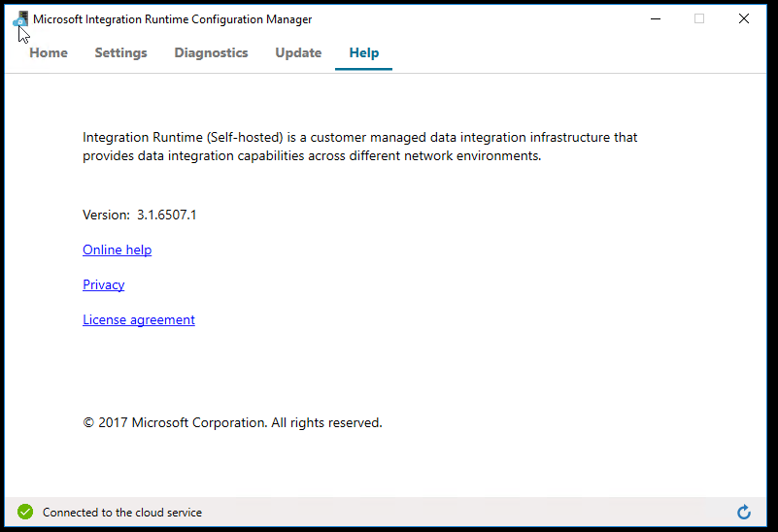Click the Connected to the cloud service text

point(122,513)
